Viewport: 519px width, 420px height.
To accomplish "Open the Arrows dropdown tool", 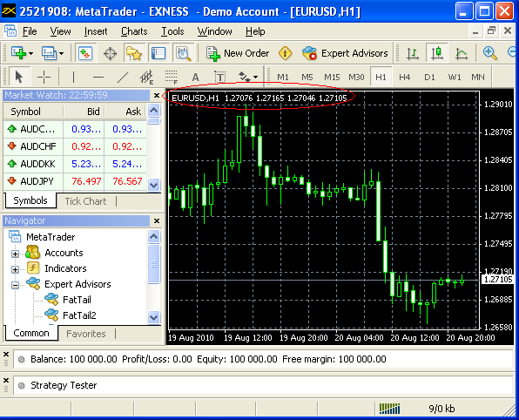I will (x=248, y=78).
